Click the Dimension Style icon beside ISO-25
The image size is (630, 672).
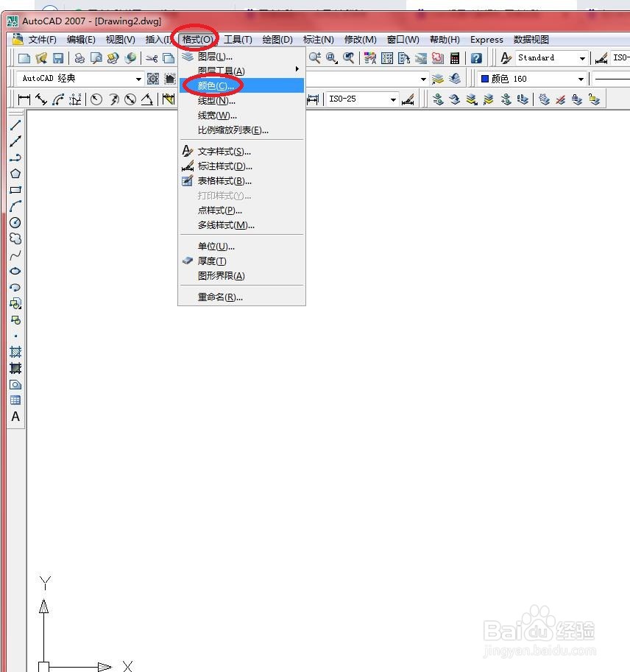[408, 99]
